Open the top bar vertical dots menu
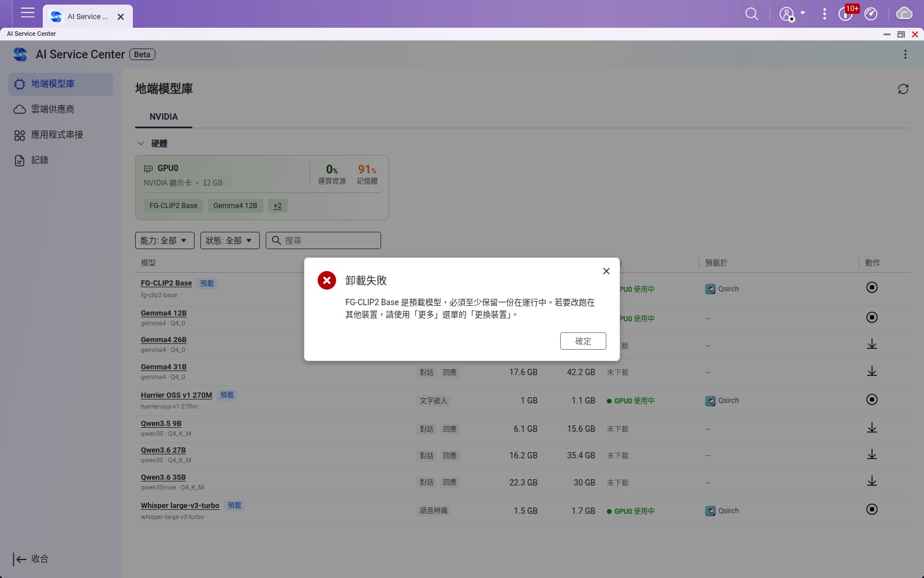Screen dimensions: 924x578 coord(824,14)
